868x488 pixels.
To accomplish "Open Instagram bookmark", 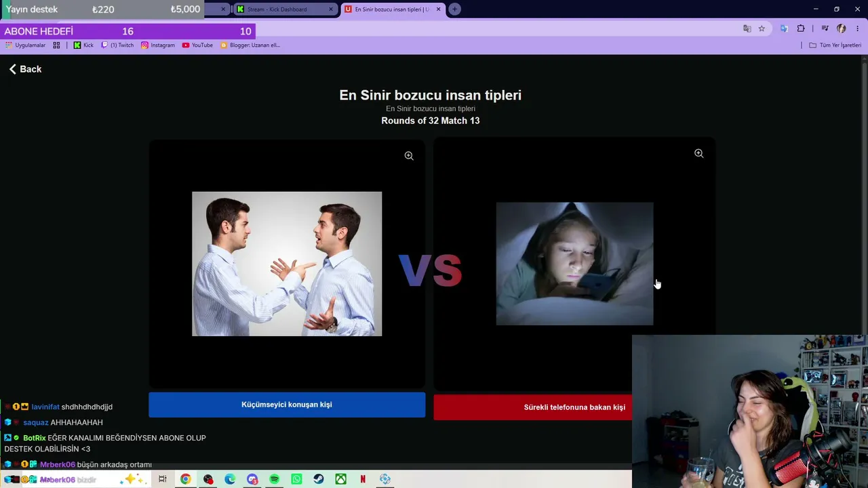I will pos(158,45).
